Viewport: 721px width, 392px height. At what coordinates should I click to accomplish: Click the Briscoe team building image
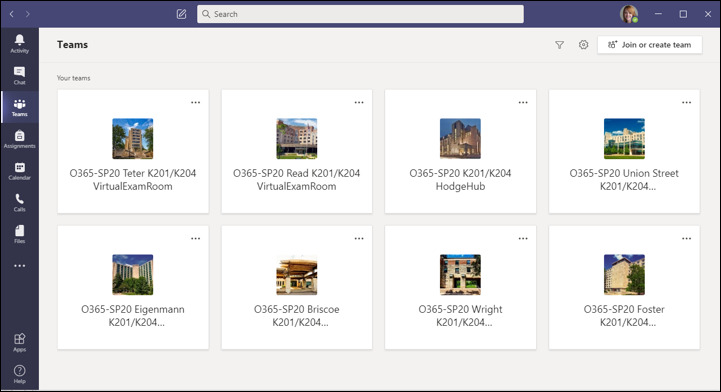(x=297, y=274)
